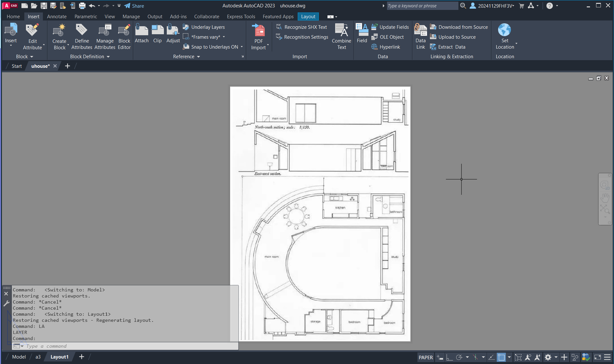Insert a Field
Screen dimensions: 614x364
click(362, 33)
